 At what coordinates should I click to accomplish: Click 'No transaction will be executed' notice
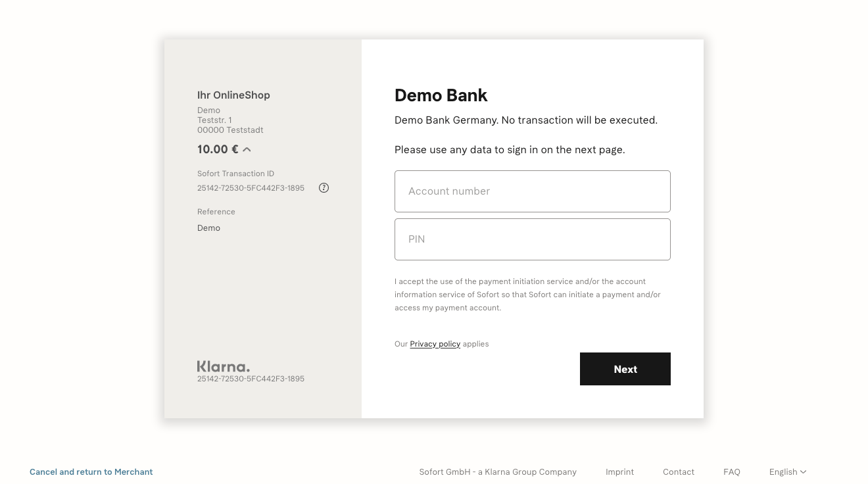point(579,120)
